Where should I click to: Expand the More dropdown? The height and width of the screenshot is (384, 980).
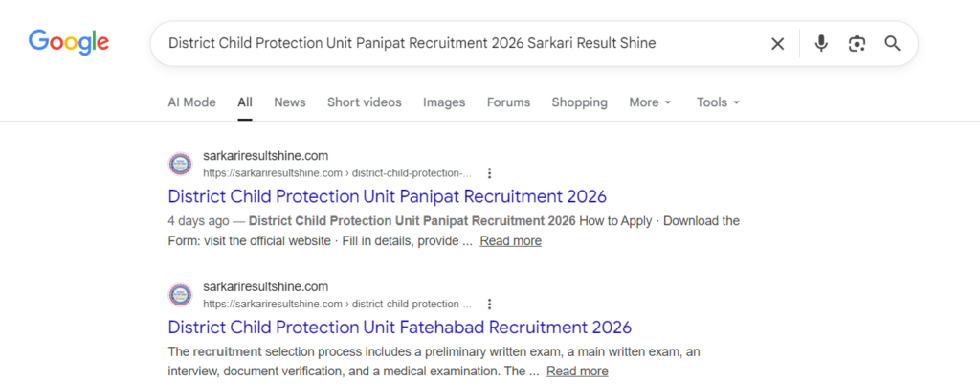(650, 102)
